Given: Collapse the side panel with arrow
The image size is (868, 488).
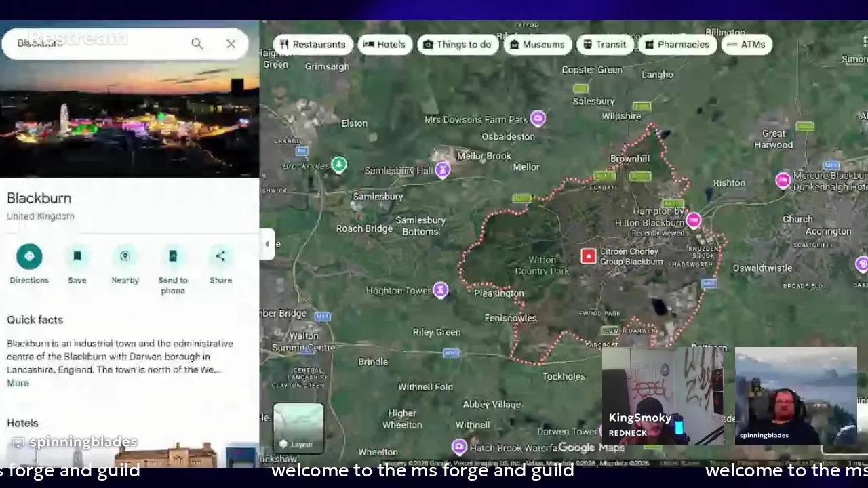Looking at the screenshot, I should 267,244.
